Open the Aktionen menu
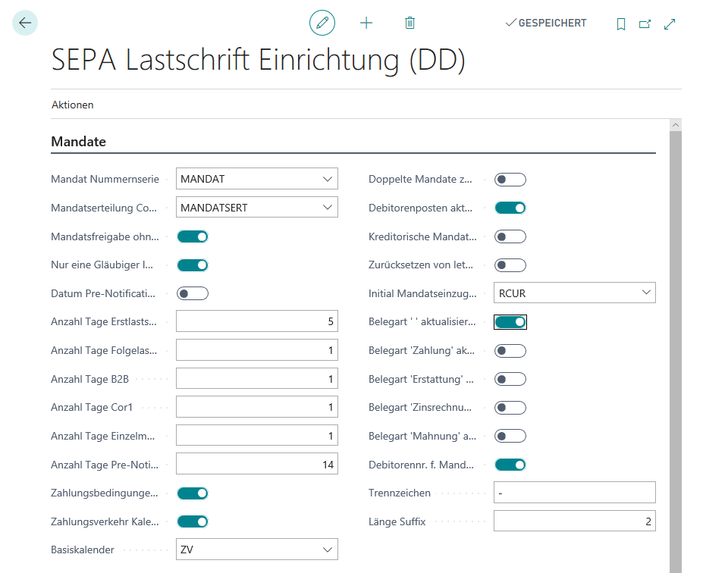728x573 pixels. pos(72,105)
